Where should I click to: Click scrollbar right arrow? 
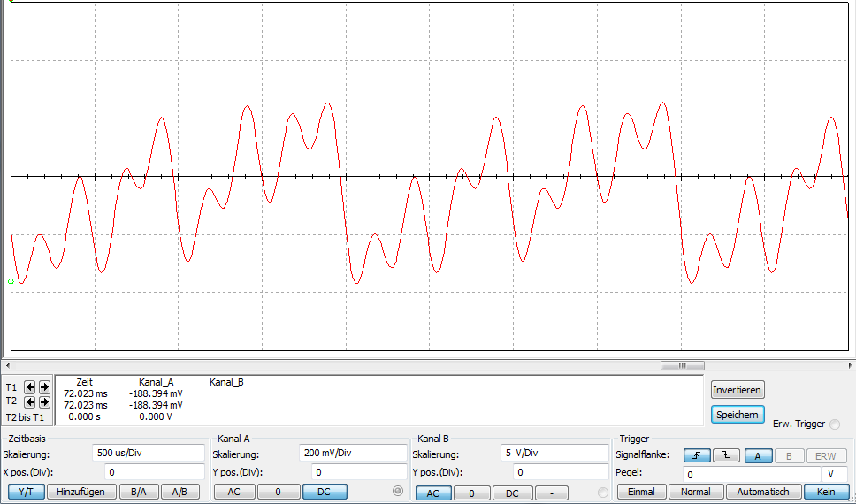pos(850,365)
